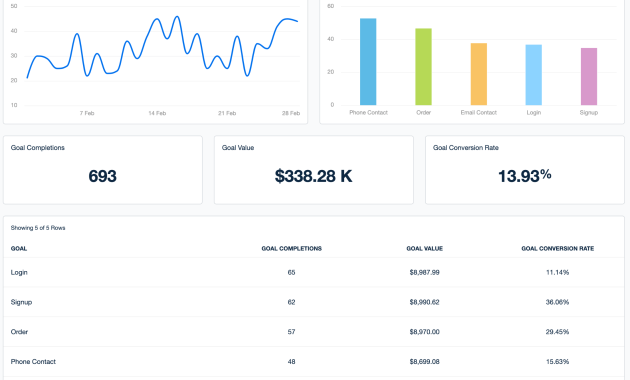Click the 693 Goal Completions value
This screenshot has height=380, width=630.
click(102, 176)
